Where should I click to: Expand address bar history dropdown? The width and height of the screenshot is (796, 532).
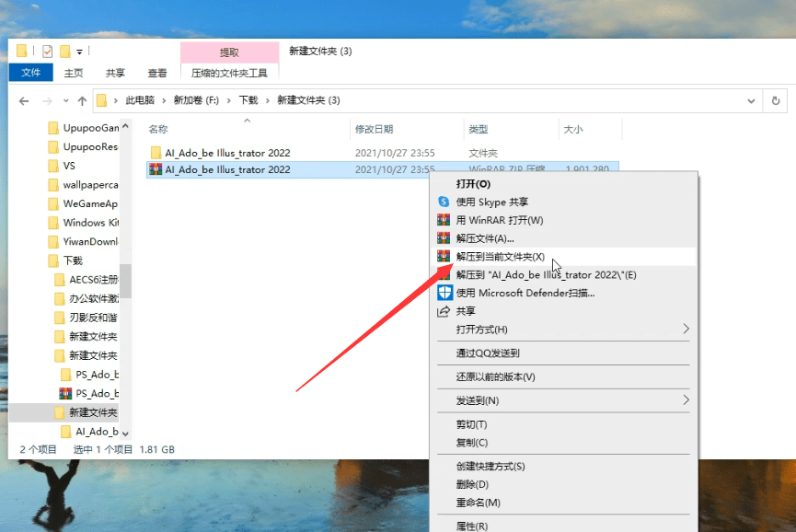click(x=751, y=101)
